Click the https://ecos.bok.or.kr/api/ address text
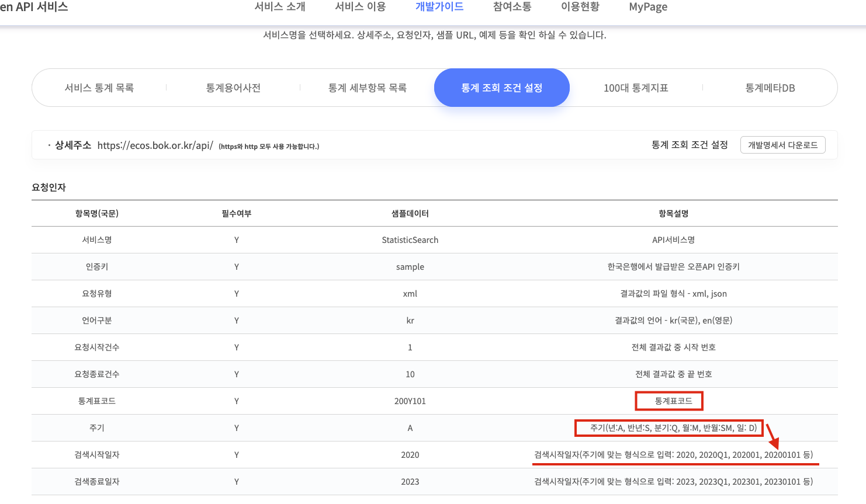 (x=155, y=145)
